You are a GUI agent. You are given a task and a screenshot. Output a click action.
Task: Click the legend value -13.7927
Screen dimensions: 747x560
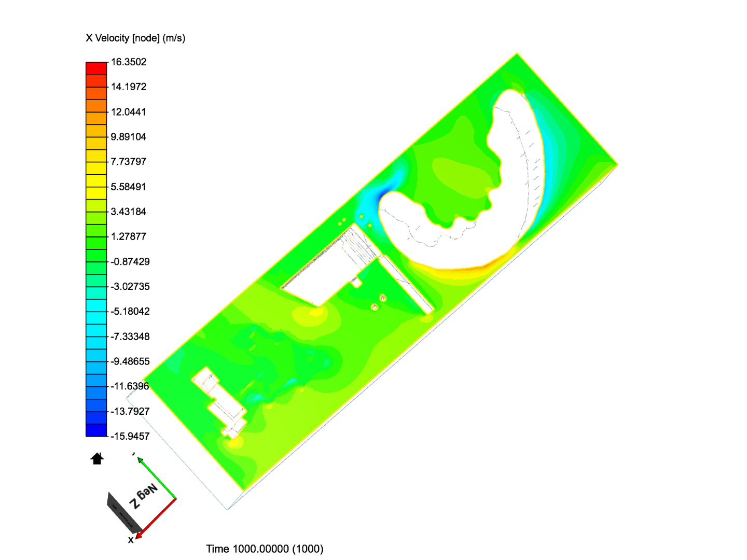click(x=130, y=411)
